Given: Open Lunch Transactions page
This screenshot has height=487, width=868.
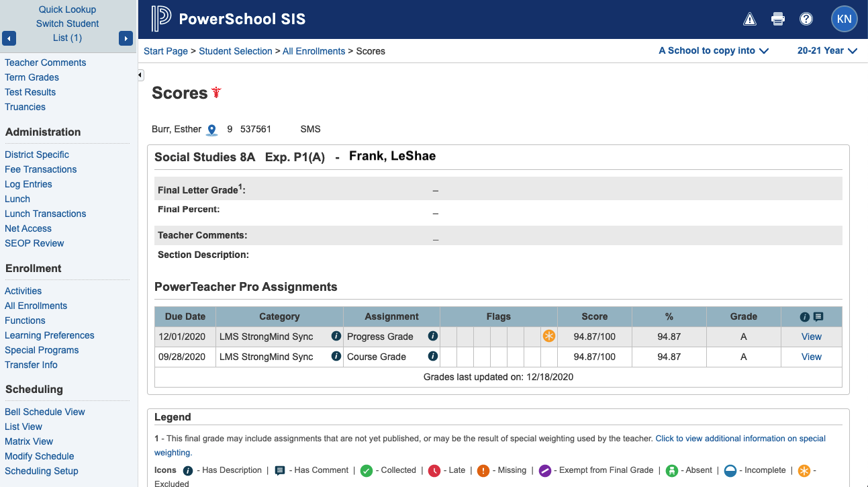Looking at the screenshot, I should click(45, 214).
